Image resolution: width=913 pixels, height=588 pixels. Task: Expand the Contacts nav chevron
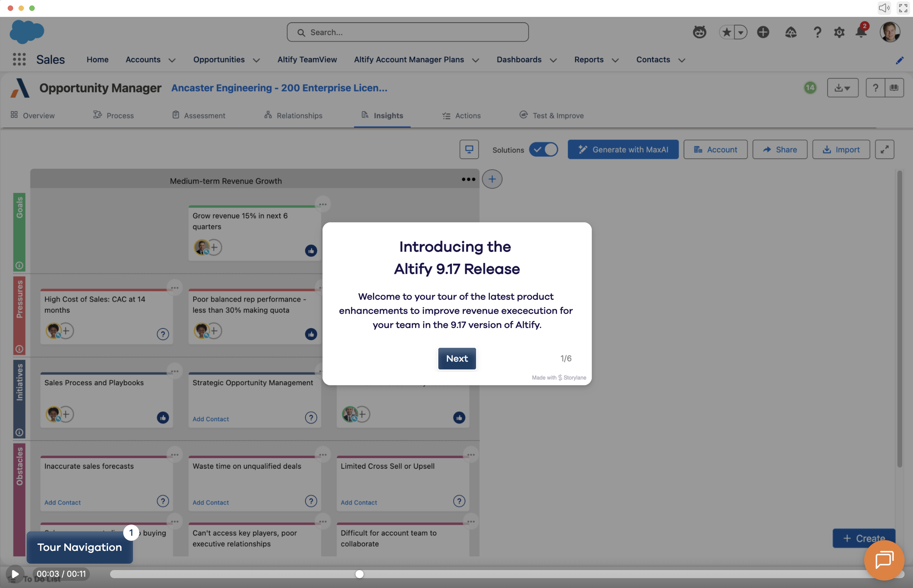[682, 60]
